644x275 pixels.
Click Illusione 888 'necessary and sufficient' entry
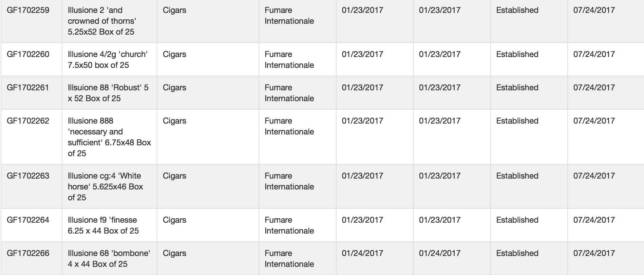click(109, 137)
